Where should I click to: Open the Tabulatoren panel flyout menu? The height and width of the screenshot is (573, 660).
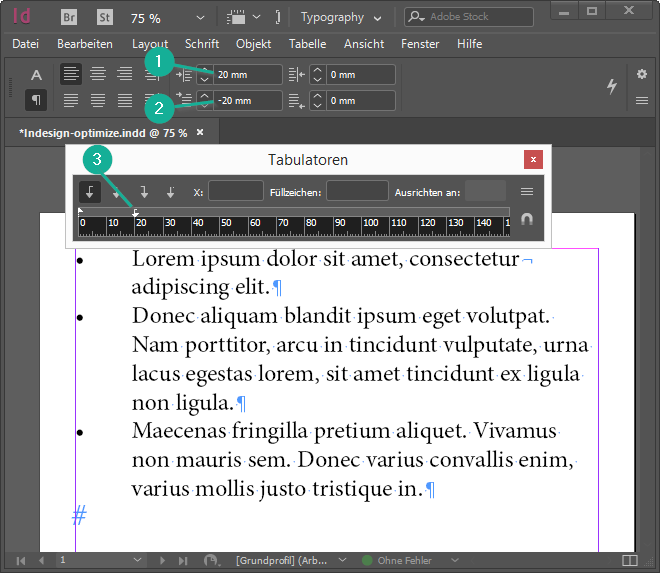tap(527, 192)
